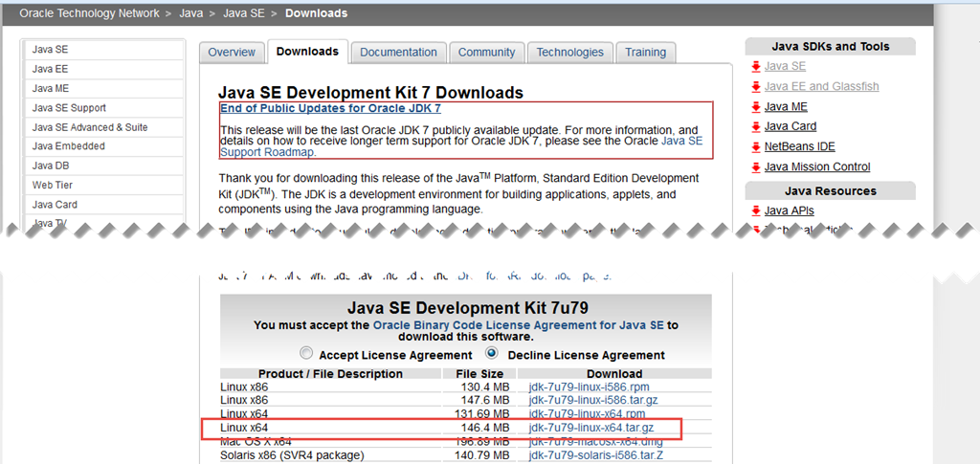Open Java EE and Glassfish SDK link

click(x=821, y=86)
